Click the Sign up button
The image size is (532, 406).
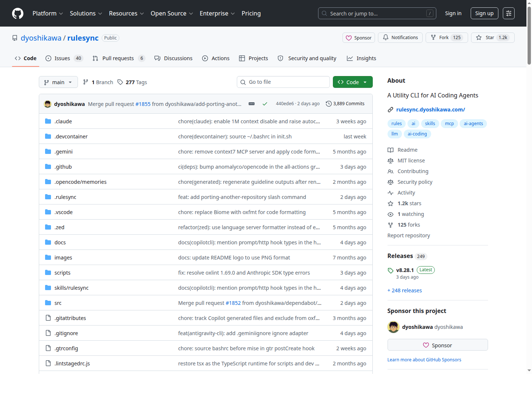click(484, 13)
